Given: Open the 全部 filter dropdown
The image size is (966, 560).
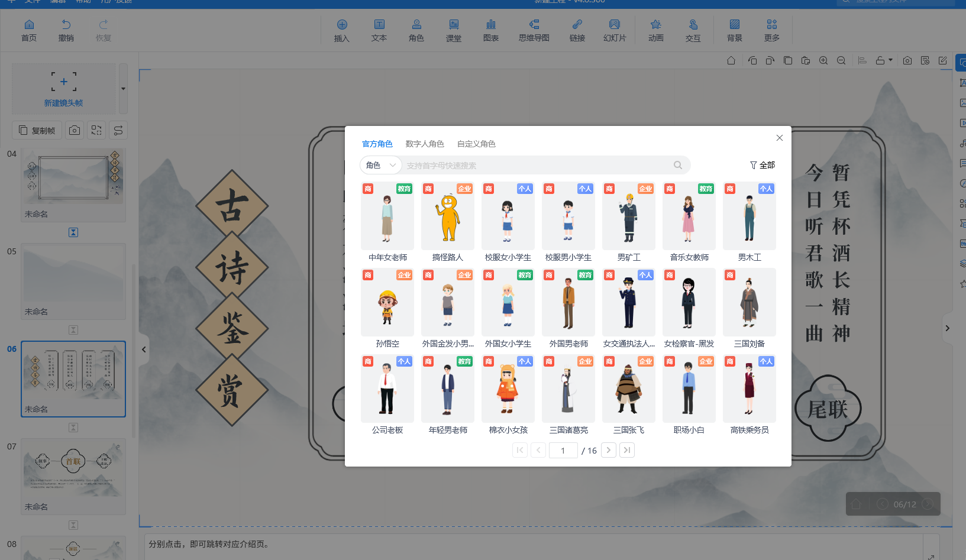Looking at the screenshot, I should 763,165.
